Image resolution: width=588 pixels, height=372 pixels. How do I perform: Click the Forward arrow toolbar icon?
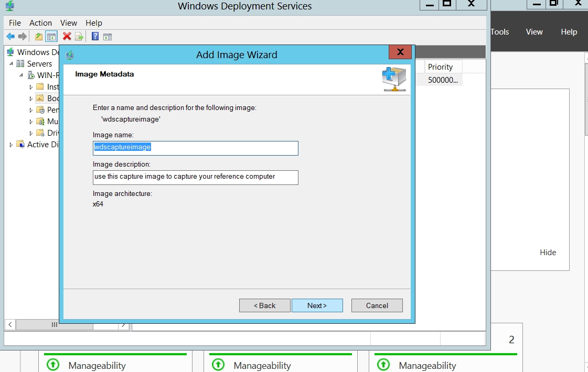(23, 37)
